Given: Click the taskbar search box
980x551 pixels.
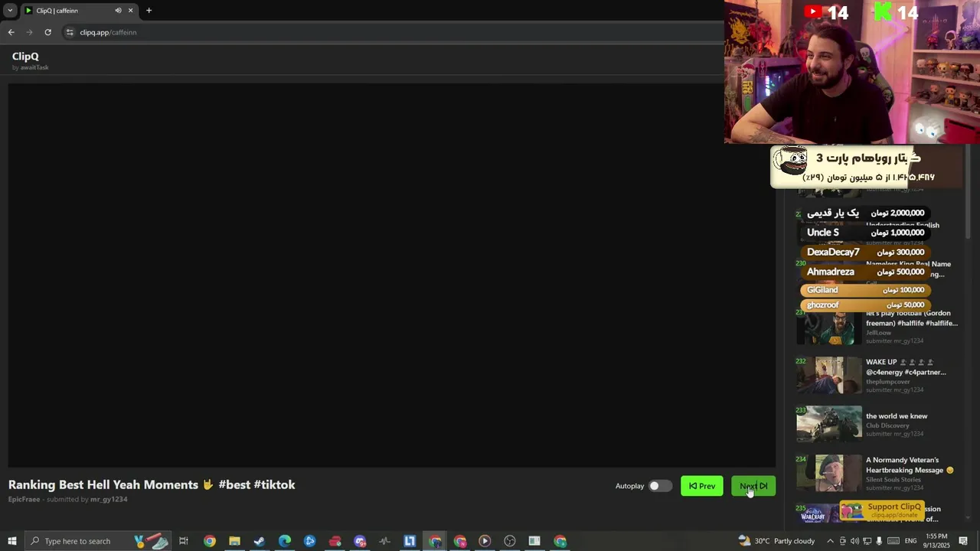Looking at the screenshot, I should click(98, 541).
